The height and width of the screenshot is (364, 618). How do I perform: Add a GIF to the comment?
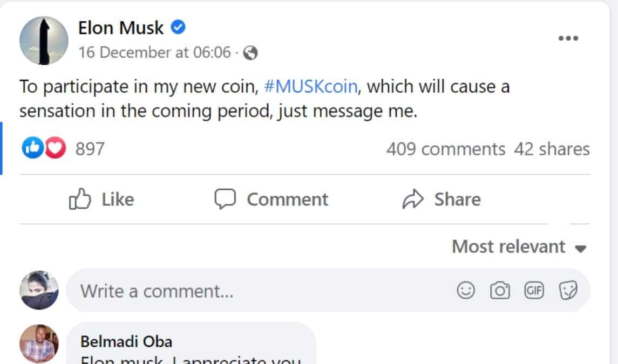[x=534, y=290]
